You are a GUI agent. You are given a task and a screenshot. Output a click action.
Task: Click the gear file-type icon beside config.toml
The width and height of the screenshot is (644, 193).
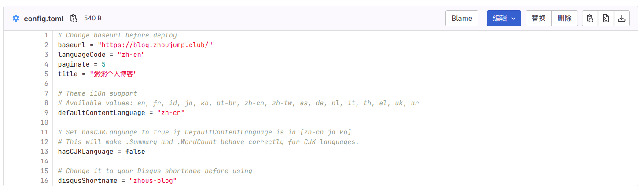16,19
